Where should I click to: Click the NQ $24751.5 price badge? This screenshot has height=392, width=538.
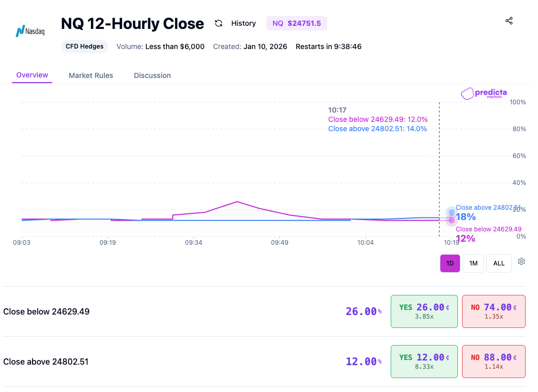[296, 23]
